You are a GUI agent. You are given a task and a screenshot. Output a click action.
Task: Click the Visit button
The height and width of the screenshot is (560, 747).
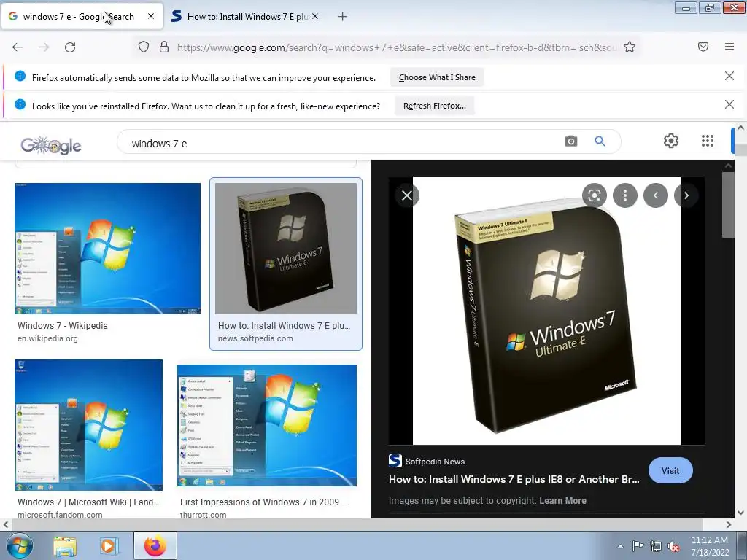pyautogui.click(x=670, y=470)
